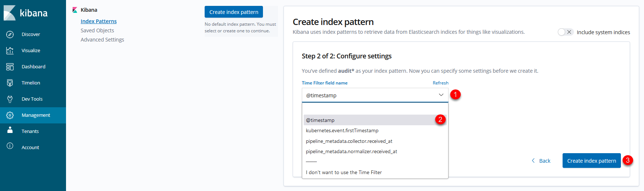Click the Create index pattern button in the Step 2 panel
Viewport: 644px width, 191px height.
click(x=592, y=161)
